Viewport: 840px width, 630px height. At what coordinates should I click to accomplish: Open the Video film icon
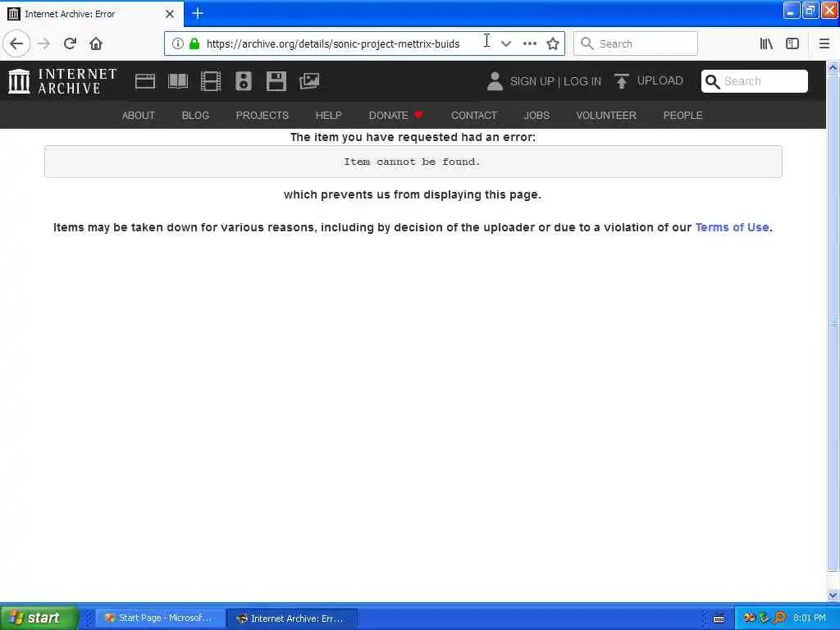(211, 81)
